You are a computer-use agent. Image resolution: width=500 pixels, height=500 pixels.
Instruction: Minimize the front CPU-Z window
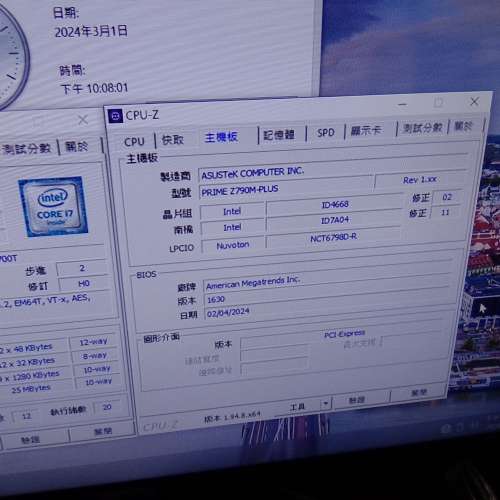(403, 105)
